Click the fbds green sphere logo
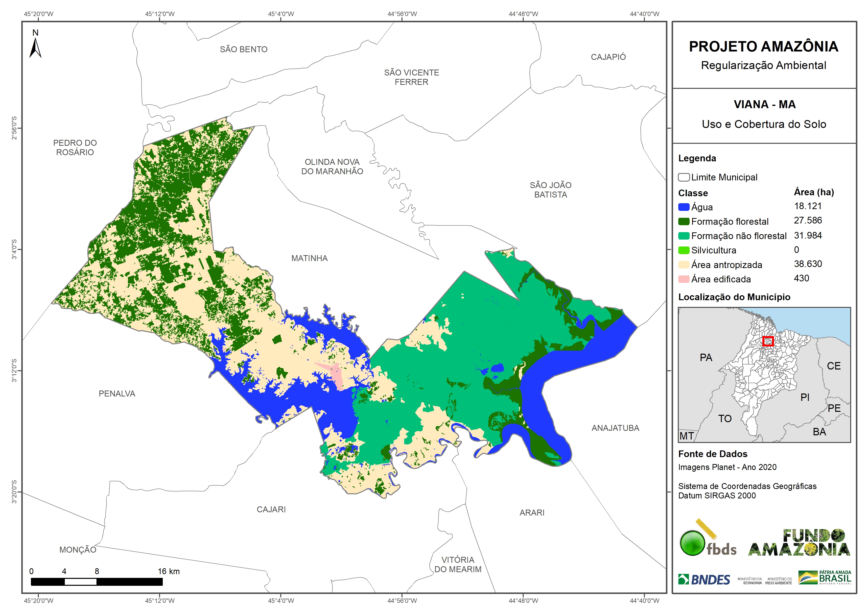This screenshot has height=614, width=868. (x=692, y=543)
